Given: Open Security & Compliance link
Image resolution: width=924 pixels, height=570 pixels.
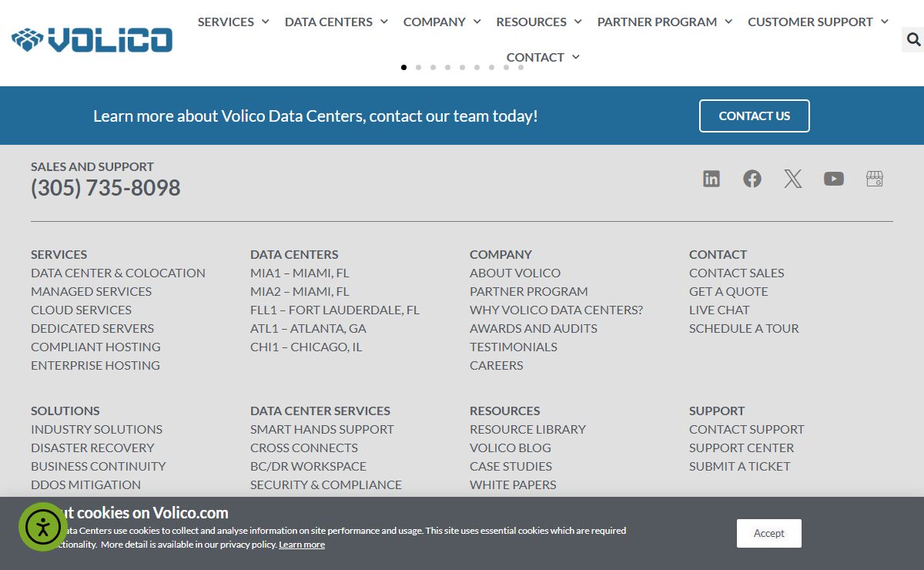Looking at the screenshot, I should (x=326, y=484).
